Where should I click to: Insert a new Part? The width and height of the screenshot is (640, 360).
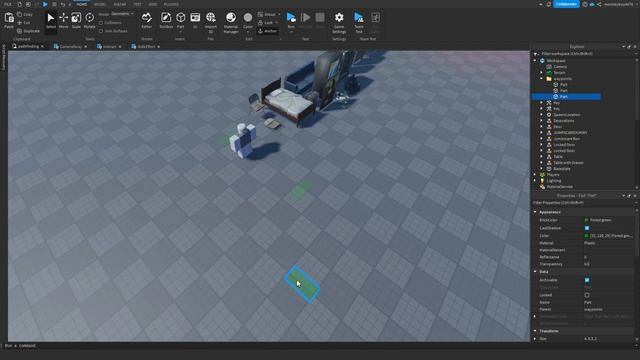coord(180,21)
